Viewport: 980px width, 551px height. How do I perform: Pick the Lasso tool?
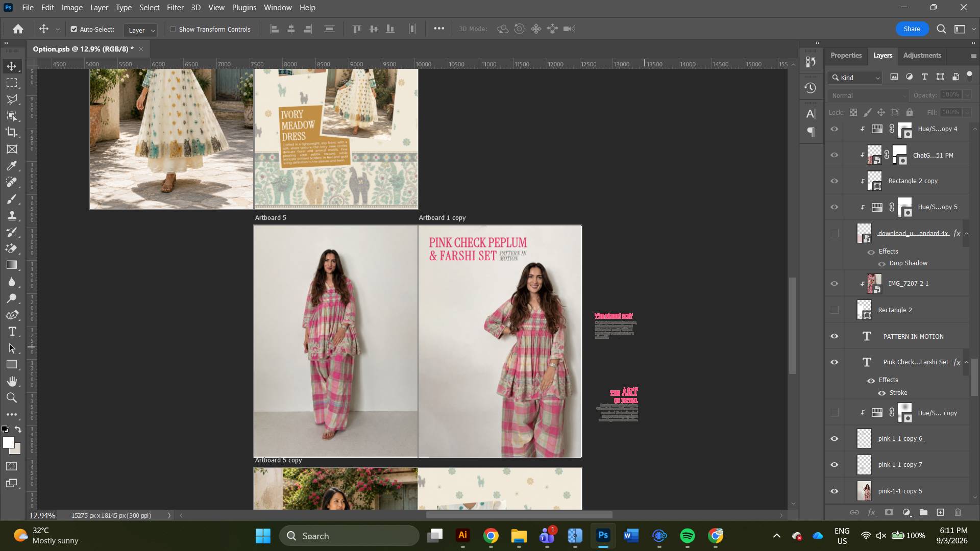click(12, 99)
